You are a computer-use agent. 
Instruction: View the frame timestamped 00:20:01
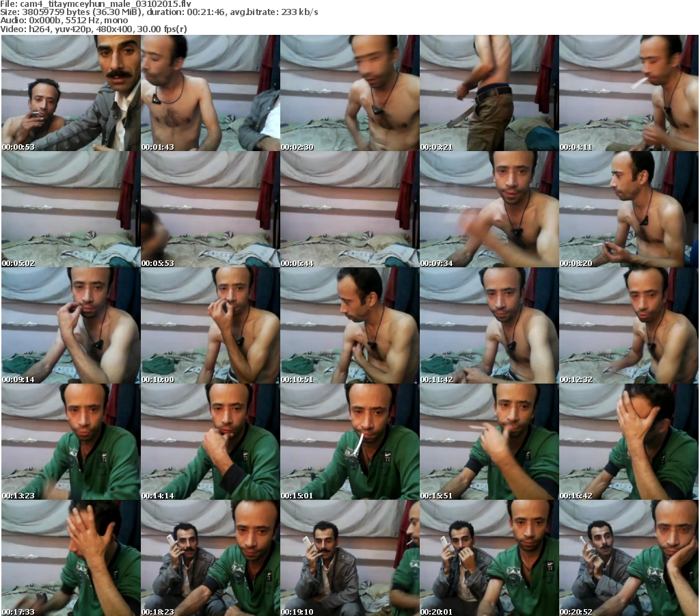tap(489, 558)
